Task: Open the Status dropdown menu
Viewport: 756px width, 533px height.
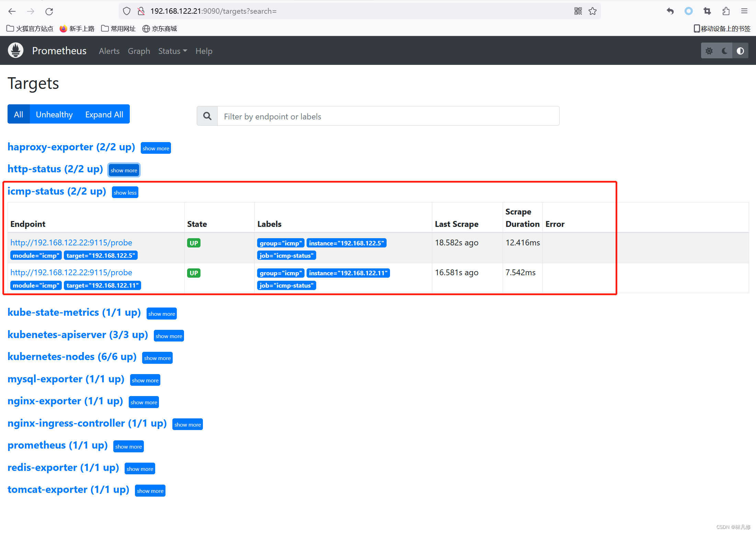Action: 173,51
